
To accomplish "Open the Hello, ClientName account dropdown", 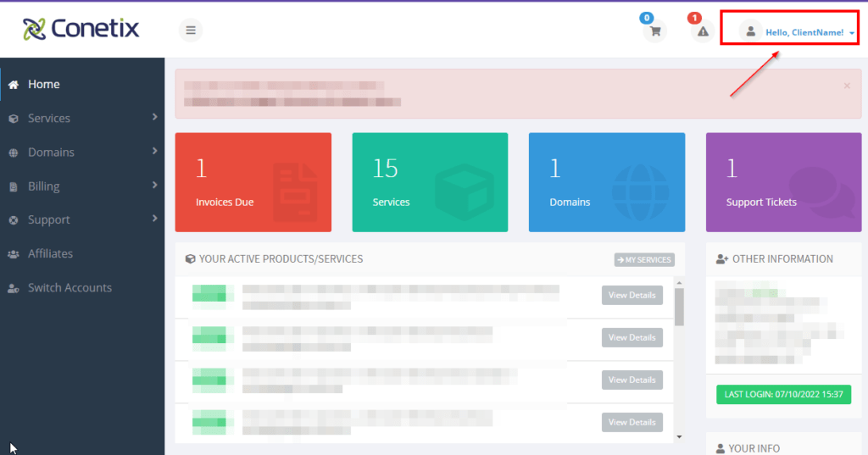I will click(810, 33).
